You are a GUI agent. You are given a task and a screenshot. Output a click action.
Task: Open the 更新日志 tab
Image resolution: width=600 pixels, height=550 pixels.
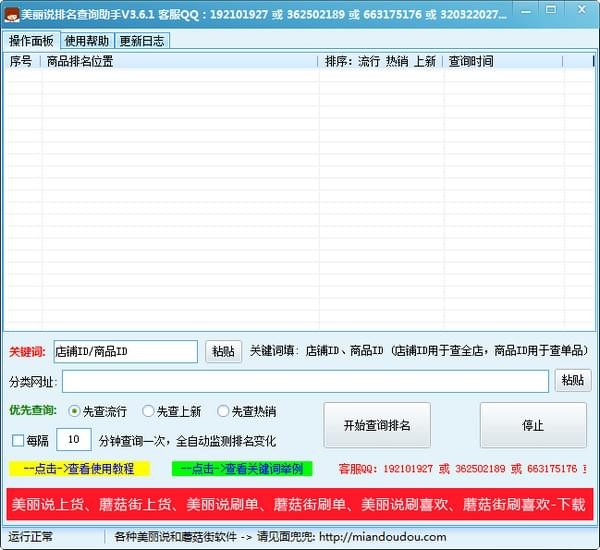click(x=142, y=41)
